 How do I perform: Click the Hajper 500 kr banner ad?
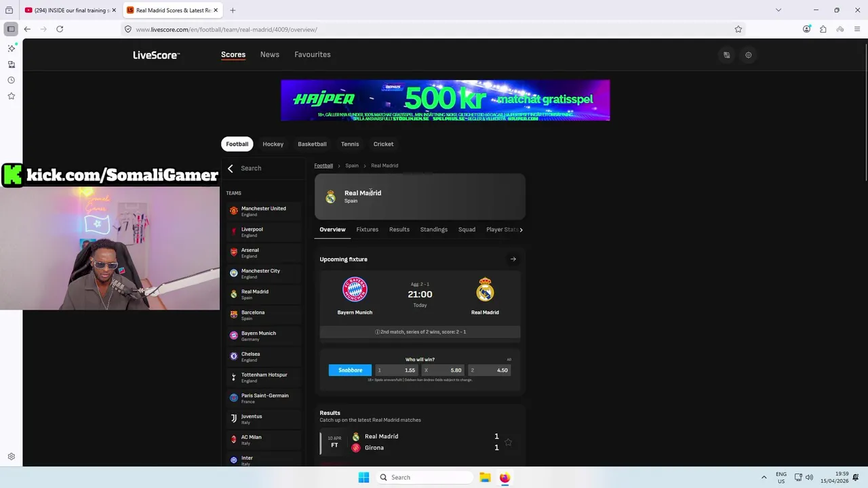coord(446,100)
